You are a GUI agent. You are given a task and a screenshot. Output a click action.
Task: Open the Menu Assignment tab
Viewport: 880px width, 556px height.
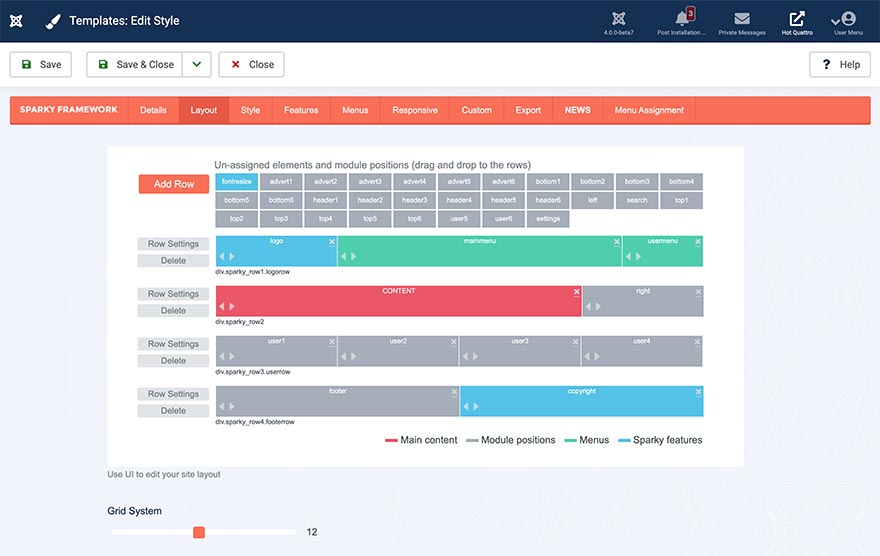pyautogui.click(x=649, y=110)
